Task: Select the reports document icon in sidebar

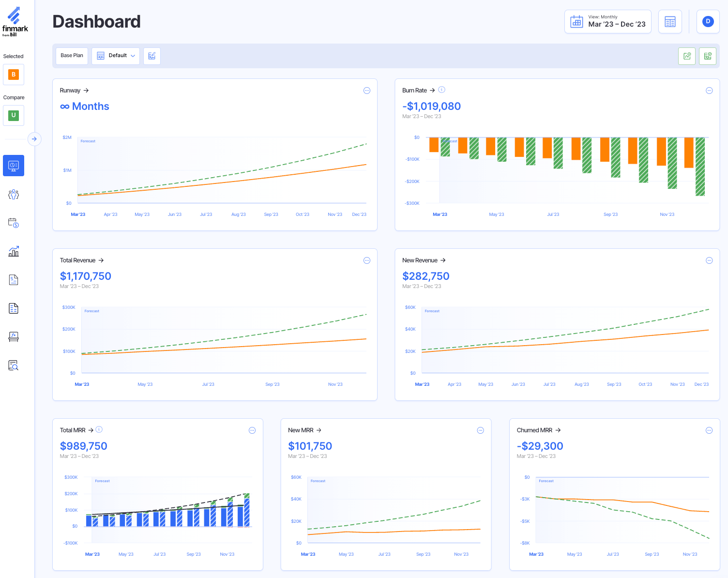Action: [x=13, y=308]
